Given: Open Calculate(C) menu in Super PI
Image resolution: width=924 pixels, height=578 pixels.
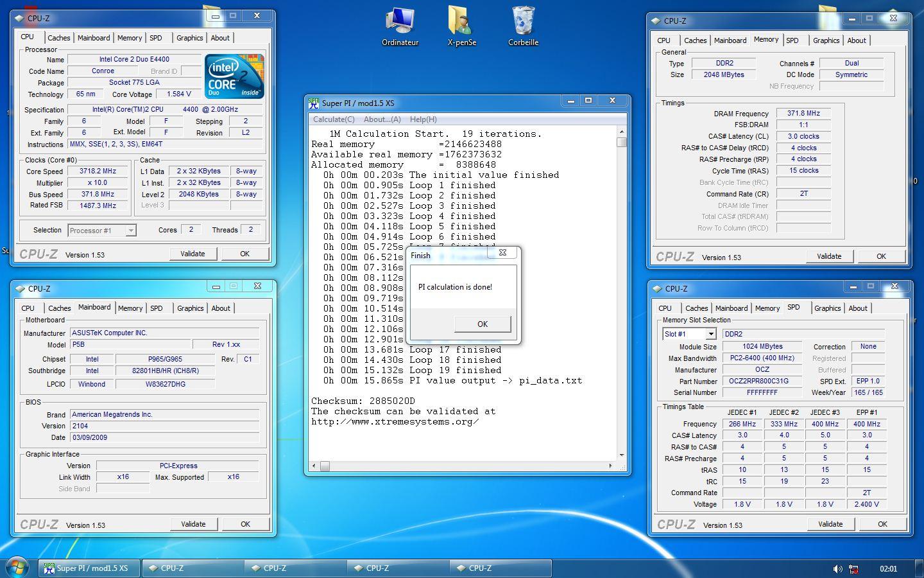Looking at the screenshot, I should click(x=334, y=119).
